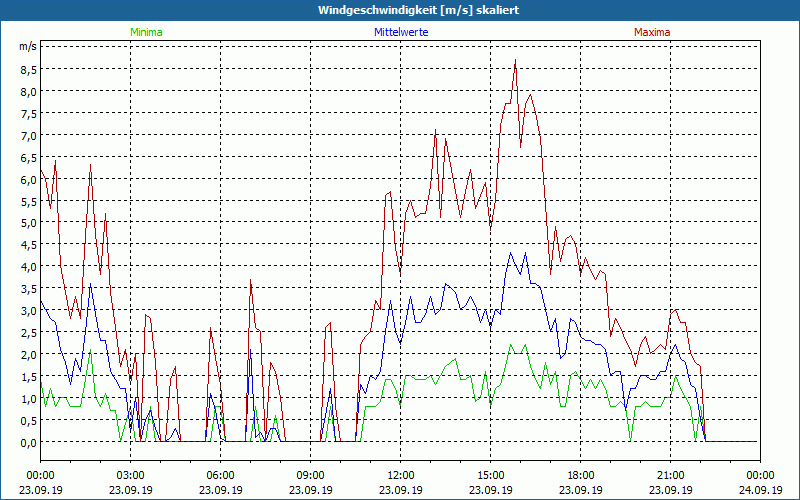800x500 pixels.
Task: Click the '3,5' y-axis value
Action: (x=28, y=289)
